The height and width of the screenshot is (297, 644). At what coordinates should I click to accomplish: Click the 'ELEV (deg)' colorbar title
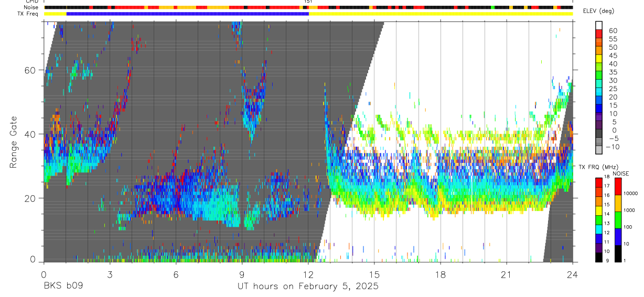(x=597, y=11)
